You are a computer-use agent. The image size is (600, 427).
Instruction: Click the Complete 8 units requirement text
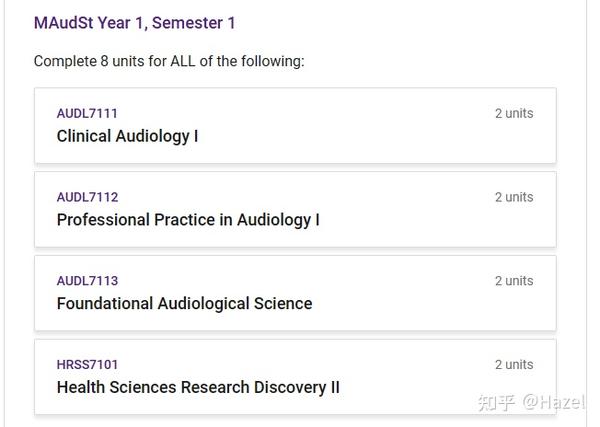pos(169,61)
